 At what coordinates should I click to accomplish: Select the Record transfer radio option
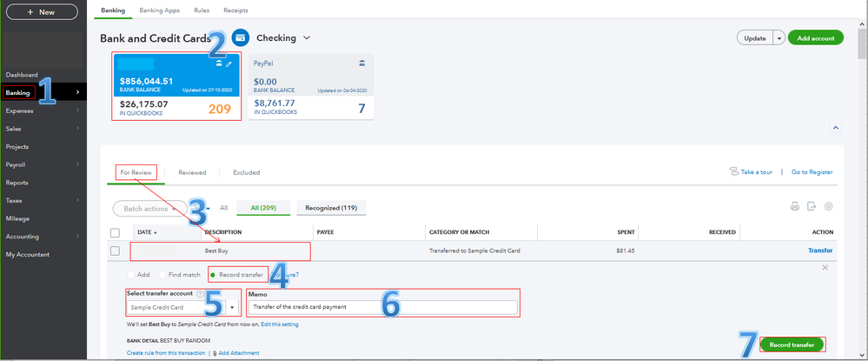213,275
